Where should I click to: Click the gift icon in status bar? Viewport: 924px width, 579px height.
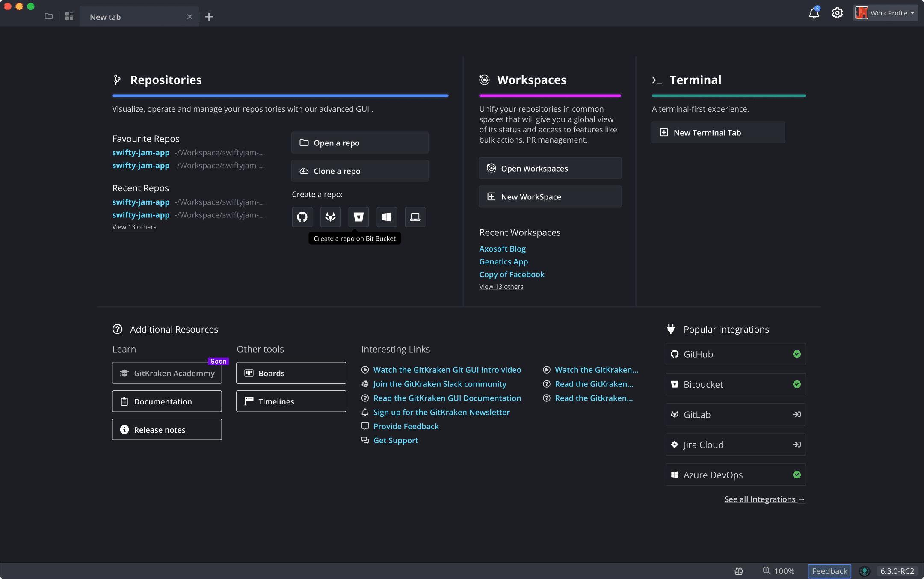[x=739, y=571]
